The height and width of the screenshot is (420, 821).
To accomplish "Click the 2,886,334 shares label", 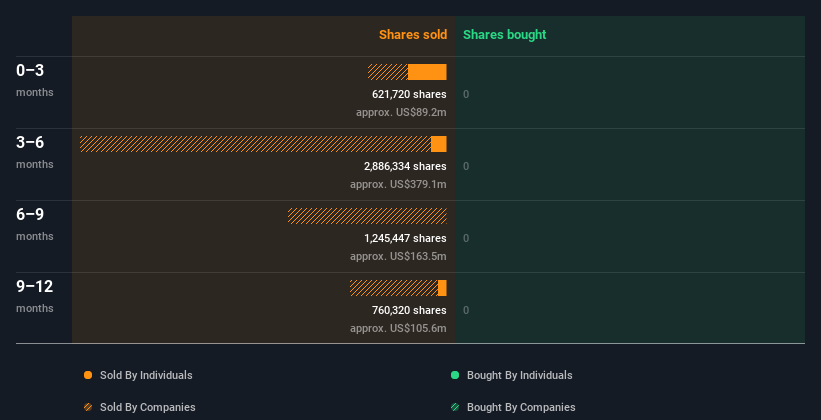I will [x=405, y=166].
